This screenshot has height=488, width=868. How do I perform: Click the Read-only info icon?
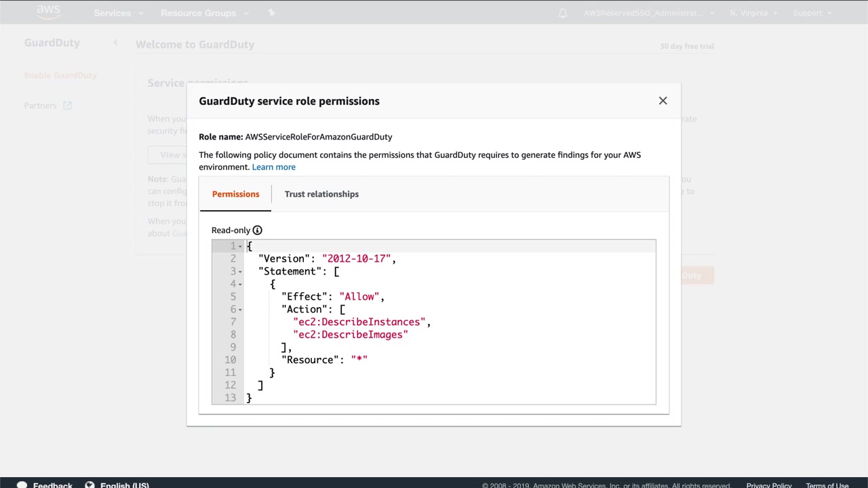[257, 230]
